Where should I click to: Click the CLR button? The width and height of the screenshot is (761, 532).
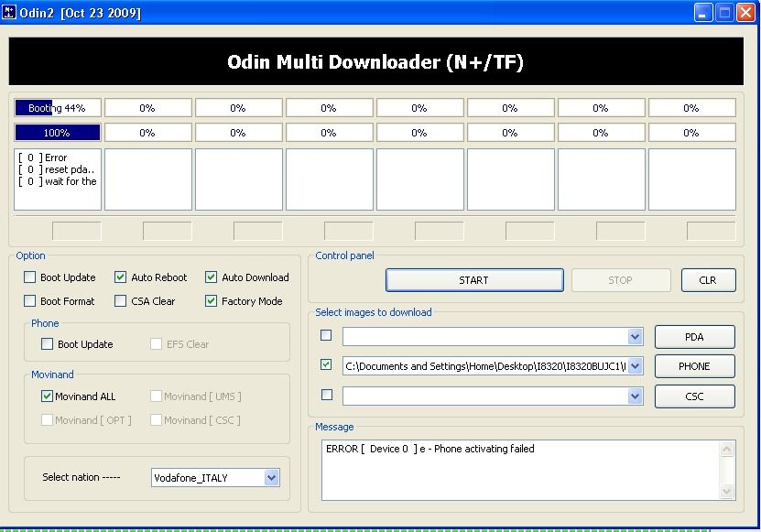click(708, 280)
